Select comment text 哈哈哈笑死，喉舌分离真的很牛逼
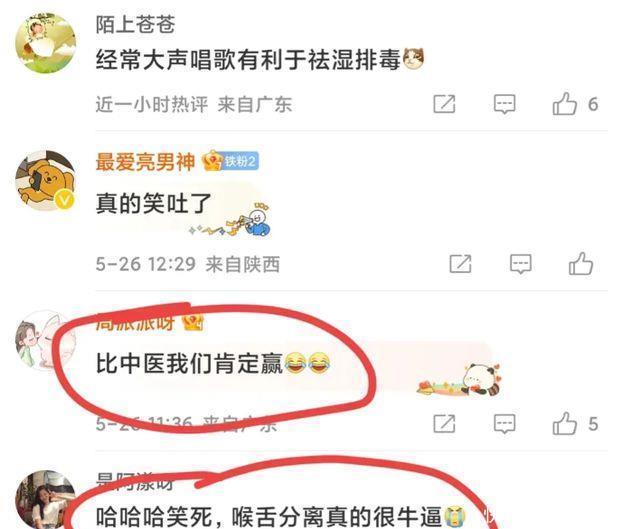The height and width of the screenshot is (529, 640). point(269,517)
